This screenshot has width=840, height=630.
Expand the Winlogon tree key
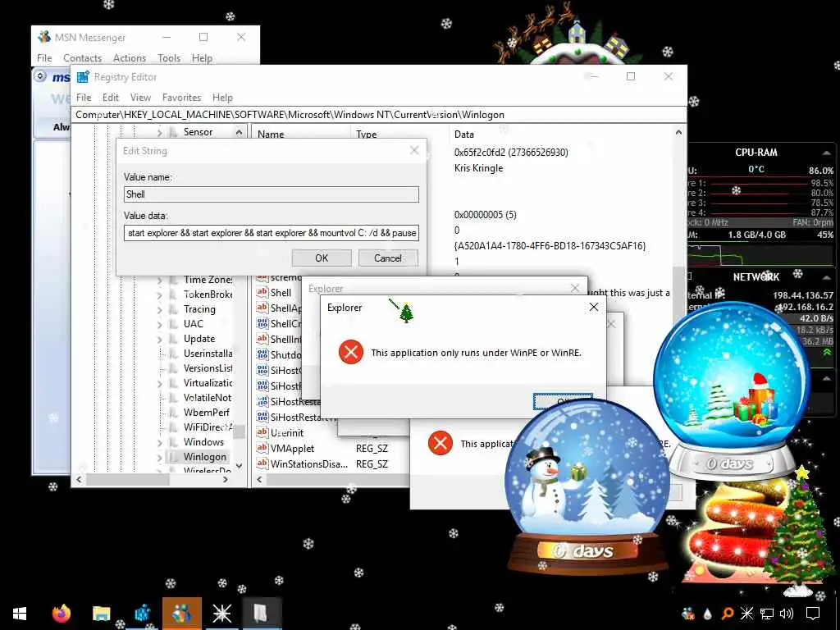(x=160, y=458)
